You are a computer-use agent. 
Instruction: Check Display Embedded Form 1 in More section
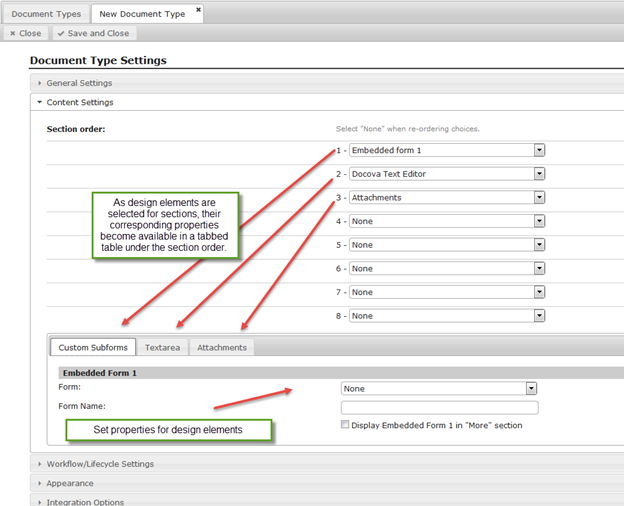[x=345, y=424]
